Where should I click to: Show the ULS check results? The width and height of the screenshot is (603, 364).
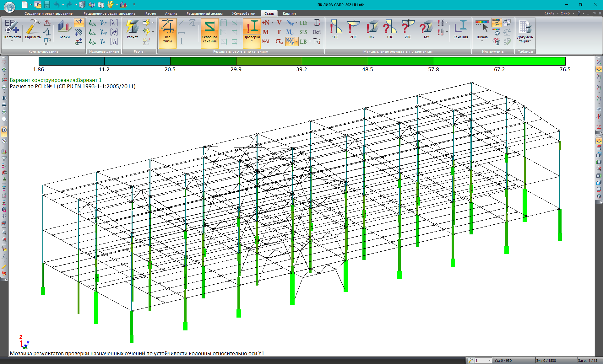point(303,23)
